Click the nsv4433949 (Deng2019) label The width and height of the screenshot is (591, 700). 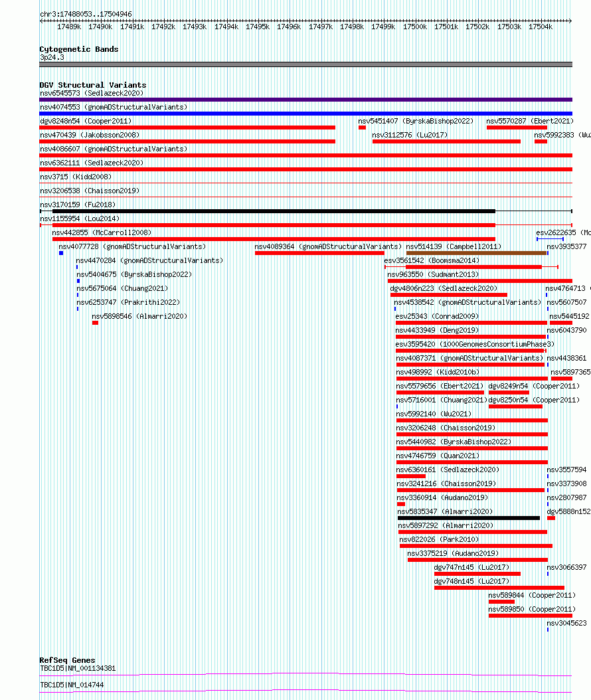[437, 330]
